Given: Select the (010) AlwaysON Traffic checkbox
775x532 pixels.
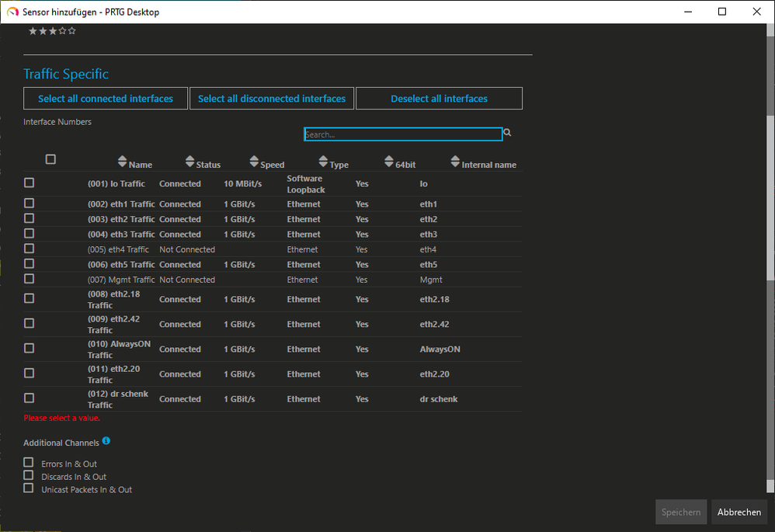Looking at the screenshot, I should [x=30, y=348].
